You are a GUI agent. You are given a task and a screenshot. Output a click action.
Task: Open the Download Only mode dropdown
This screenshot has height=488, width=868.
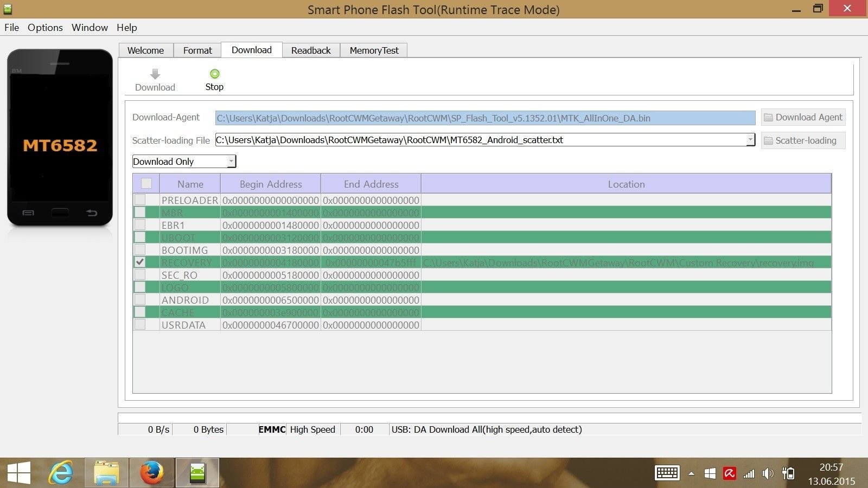(x=184, y=162)
